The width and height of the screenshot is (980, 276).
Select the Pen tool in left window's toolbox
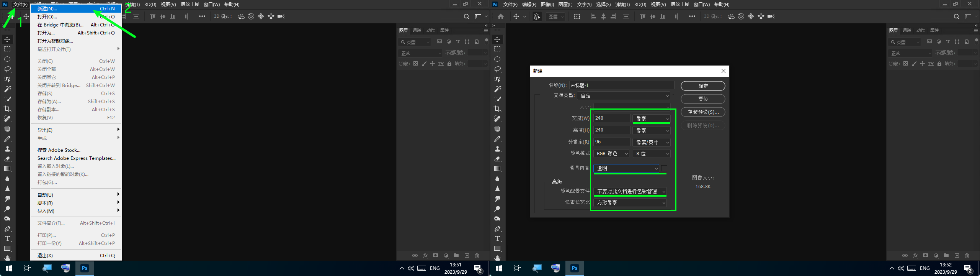point(7,229)
